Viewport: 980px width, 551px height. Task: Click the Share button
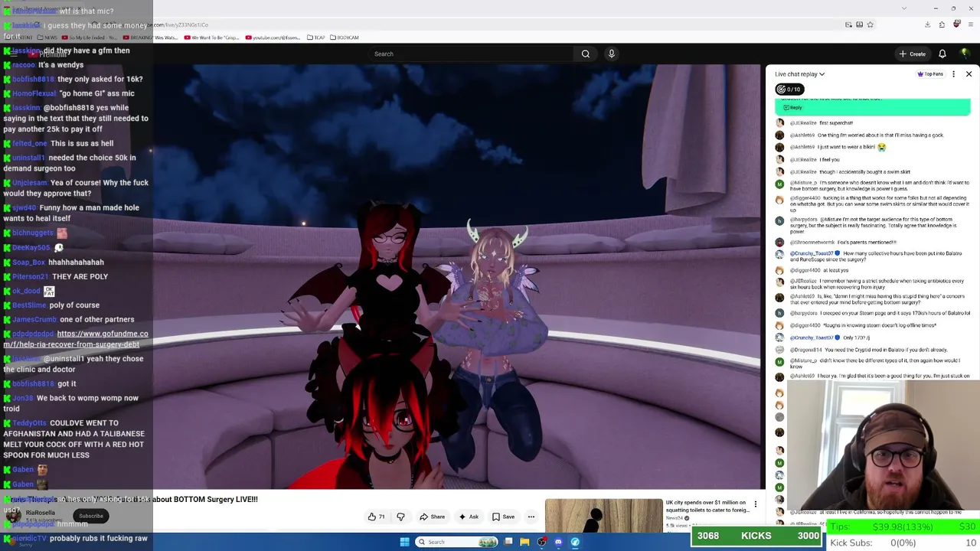click(x=432, y=517)
